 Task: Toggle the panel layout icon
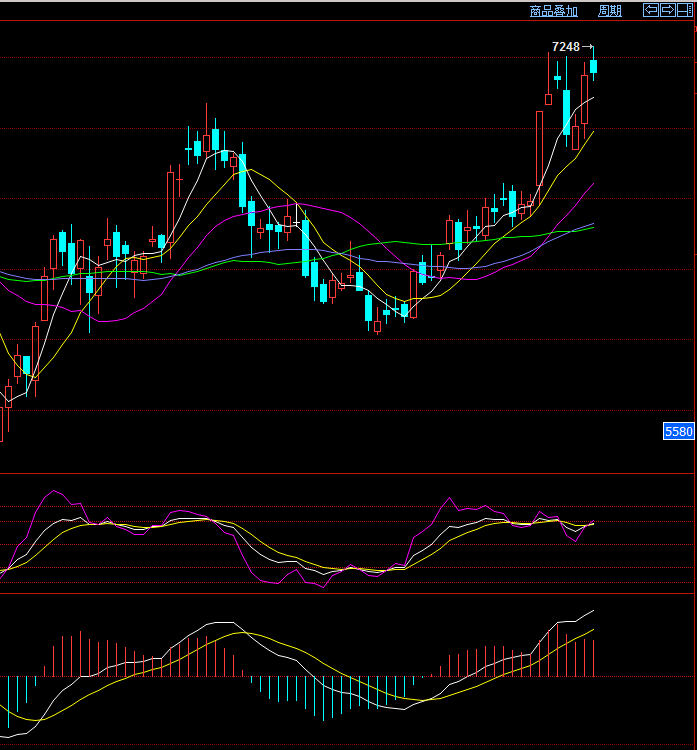pos(685,10)
